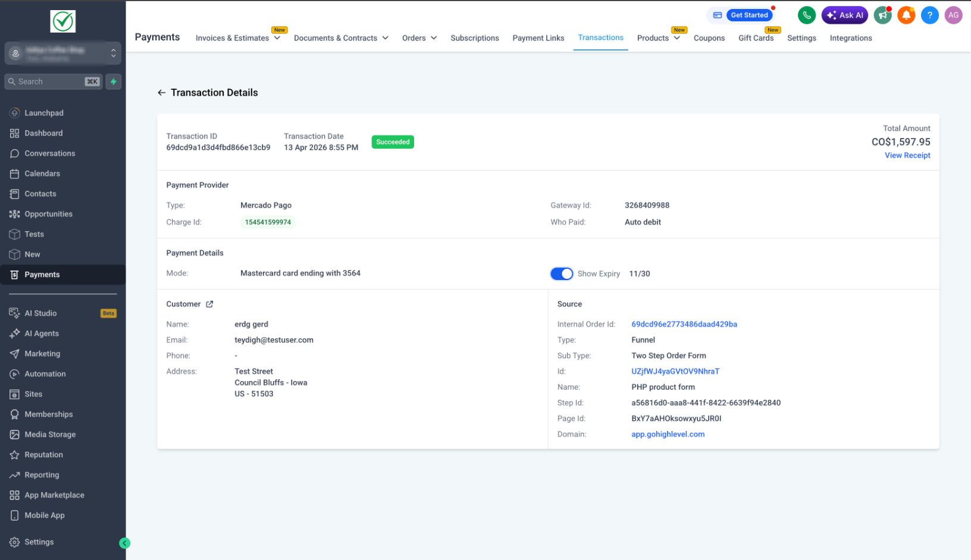Click transaction ID 69dcd9a1d3d4fbd866e13cb9
971x560 pixels.
218,147
